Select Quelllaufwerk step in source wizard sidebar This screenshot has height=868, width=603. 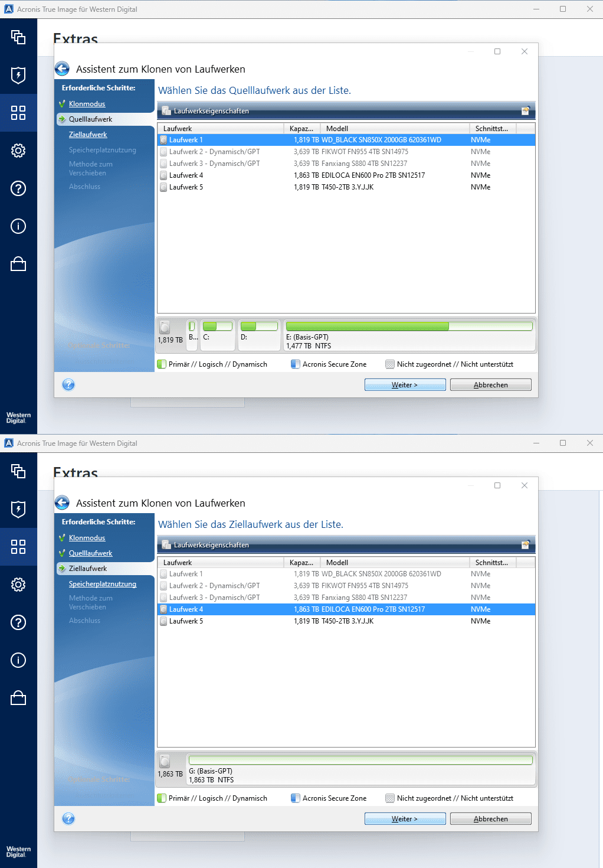(x=90, y=119)
